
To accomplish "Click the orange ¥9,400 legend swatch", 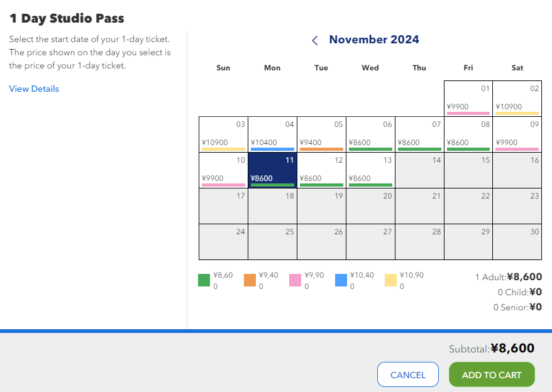I will (x=250, y=280).
